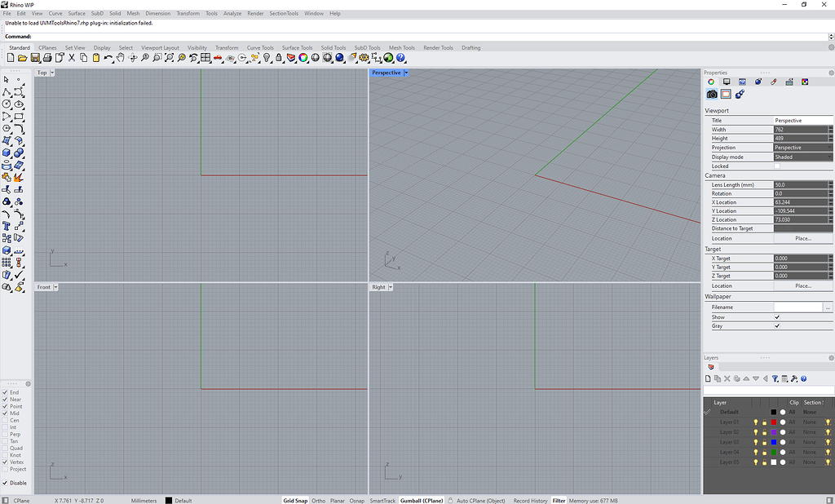This screenshot has height=504, width=835.
Task: Open the Surface menu
Action: tap(75, 13)
